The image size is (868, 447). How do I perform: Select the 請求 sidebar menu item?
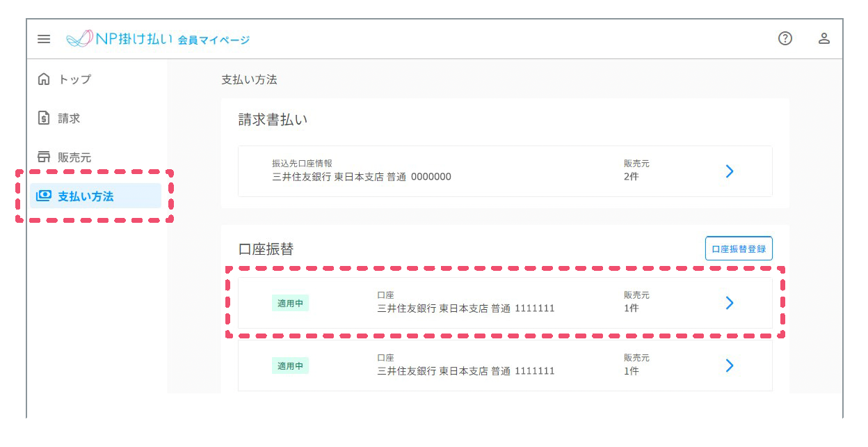click(70, 118)
